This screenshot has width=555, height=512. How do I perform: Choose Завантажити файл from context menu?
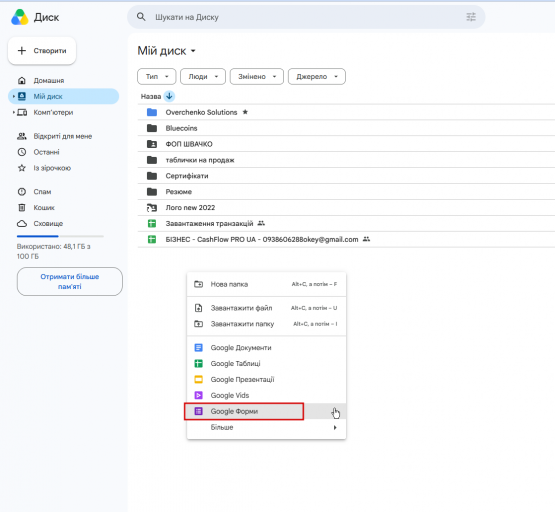(x=267, y=308)
